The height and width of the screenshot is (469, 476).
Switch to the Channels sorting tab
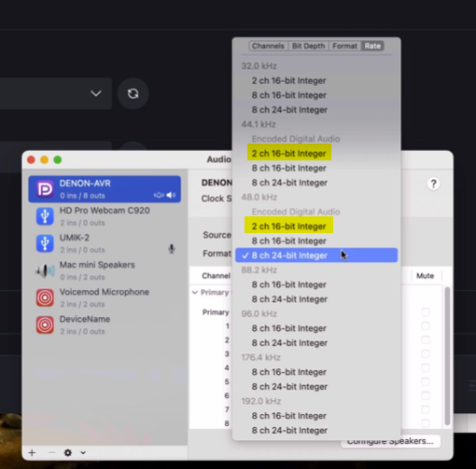(x=268, y=46)
